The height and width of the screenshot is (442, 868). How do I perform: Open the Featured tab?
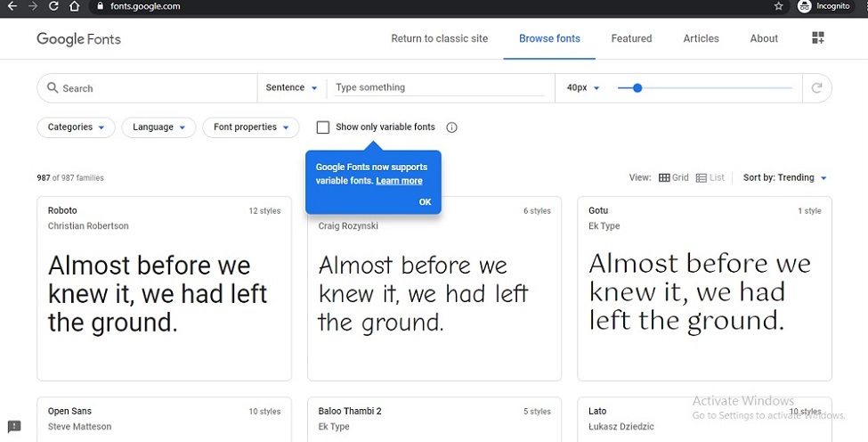click(631, 38)
